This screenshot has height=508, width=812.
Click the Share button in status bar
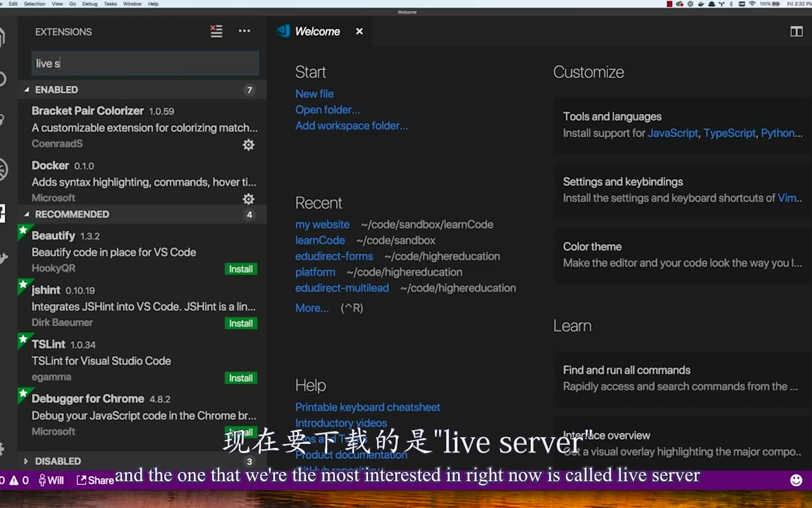[x=95, y=480]
